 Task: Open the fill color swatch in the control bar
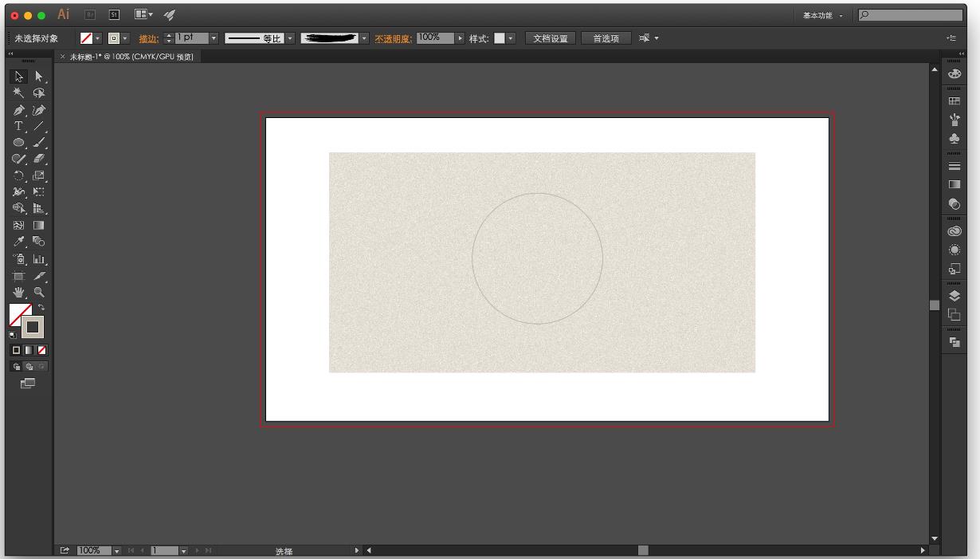tap(85, 37)
